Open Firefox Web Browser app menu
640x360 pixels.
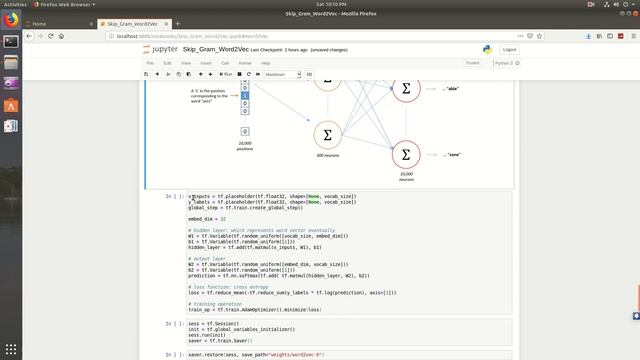[x=64, y=4]
